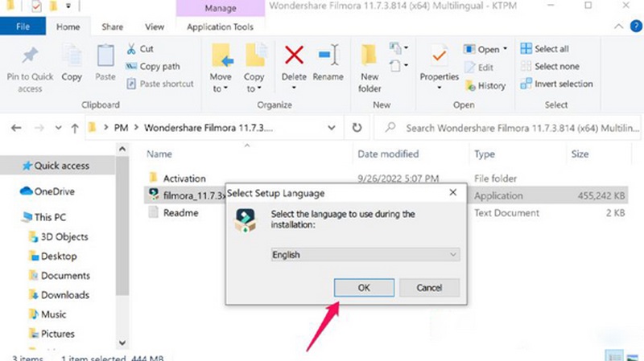Click the Properties checkmark icon
644x361 pixels.
(x=439, y=55)
